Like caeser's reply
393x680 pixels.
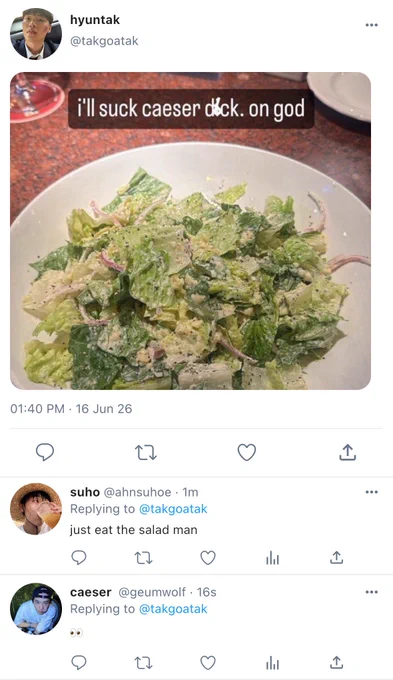click(x=208, y=663)
